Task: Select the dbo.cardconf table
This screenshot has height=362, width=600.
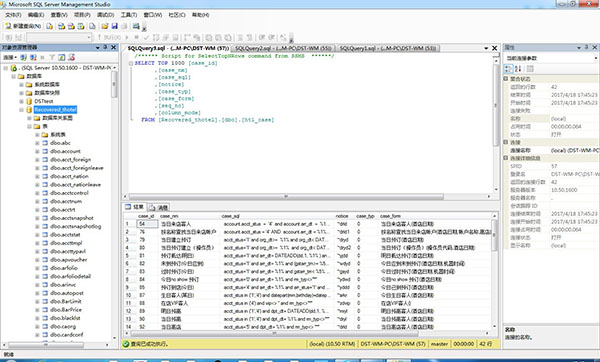Action: (67, 335)
